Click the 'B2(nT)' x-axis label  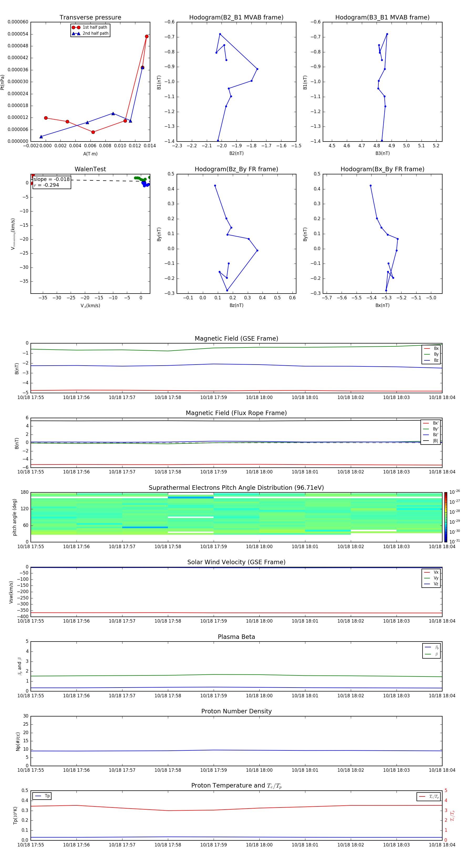pos(236,153)
